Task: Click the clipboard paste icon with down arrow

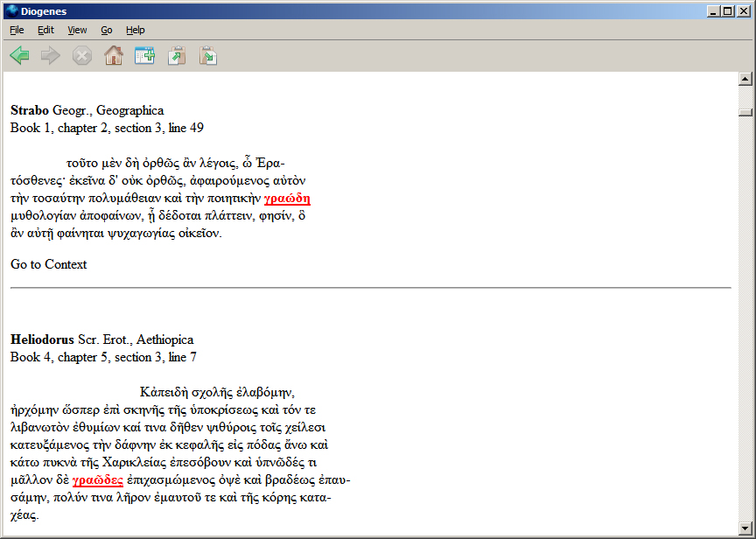Action: coord(208,56)
